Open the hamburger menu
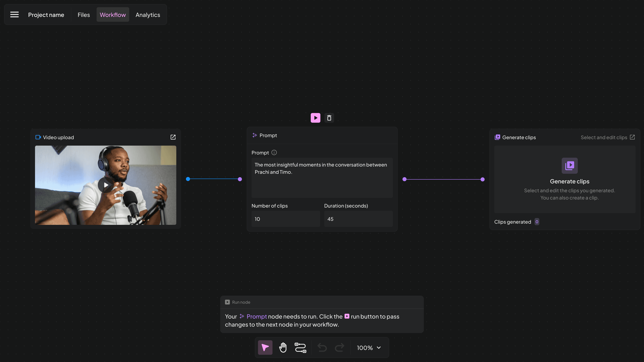Viewport: 644px width, 362px height. 14,15
